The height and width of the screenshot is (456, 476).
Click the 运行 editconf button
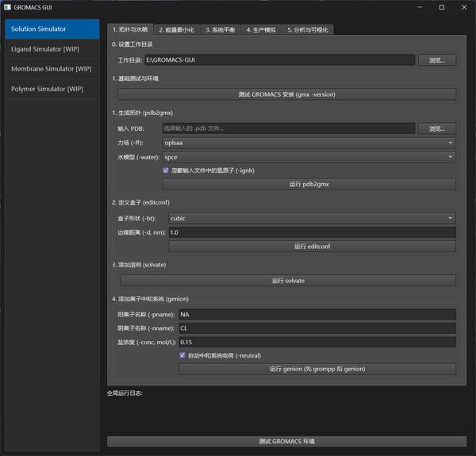click(x=312, y=247)
